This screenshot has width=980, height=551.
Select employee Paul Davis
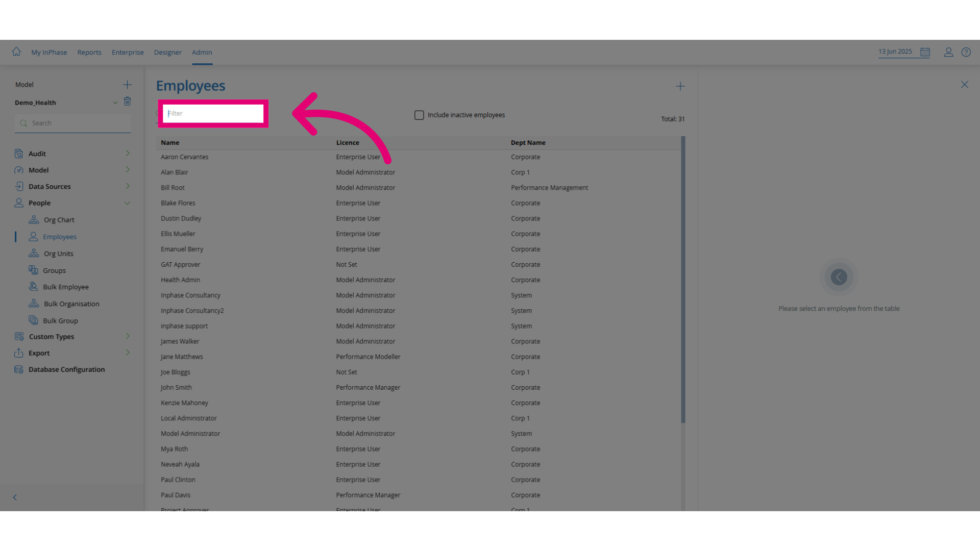176,495
